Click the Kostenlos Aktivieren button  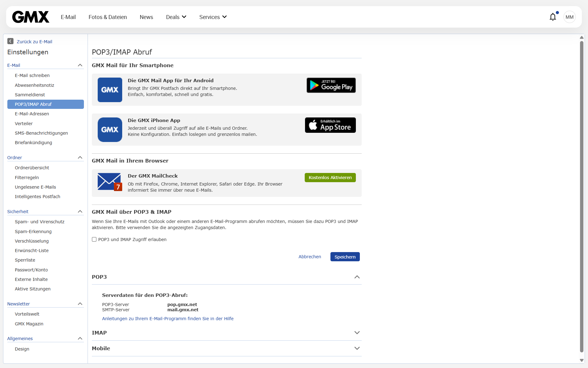point(330,177)
